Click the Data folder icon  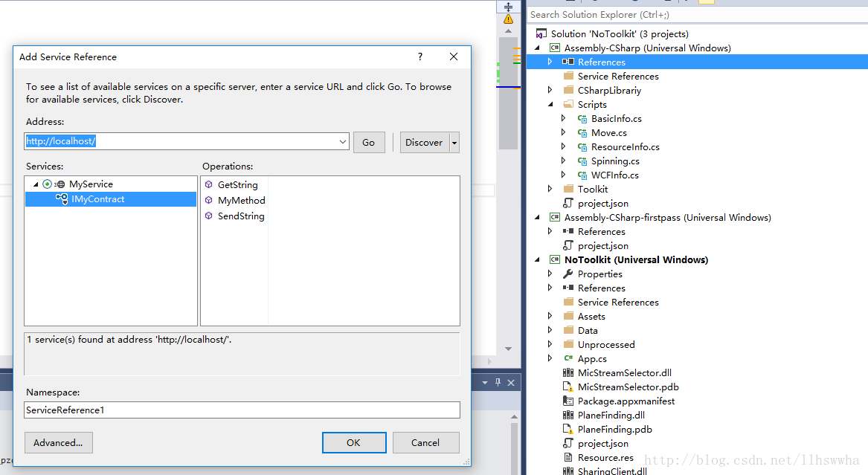tap(568, 330)
